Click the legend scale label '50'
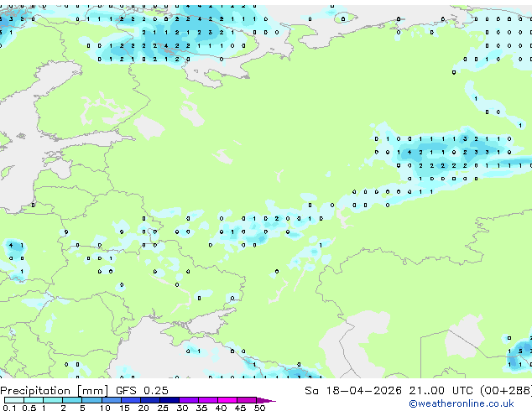The image size is (532, 411). (x=259, y=408)
